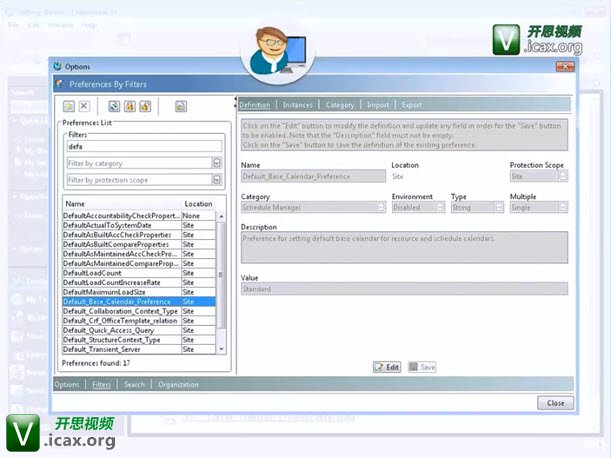Click the refresh preferences icon

[x=114, y=106]
